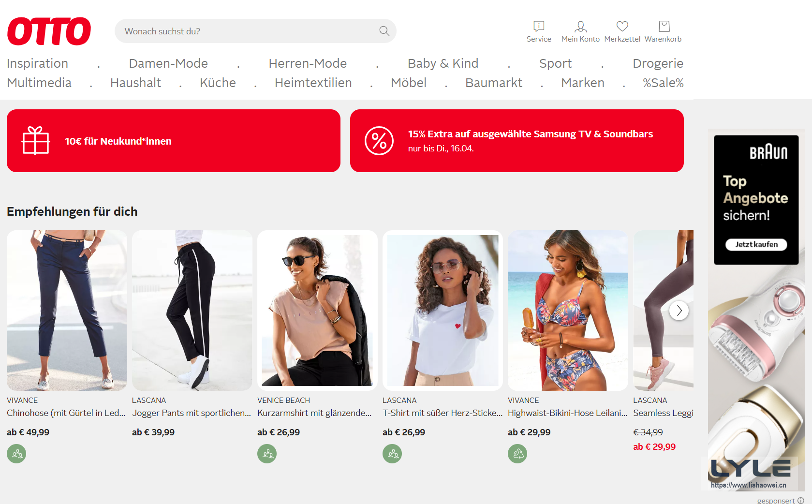Screen dimensions: 812x504
Task: Click 'Jogger Pants mit sportlichen...' title
Action: click(192, 413)
